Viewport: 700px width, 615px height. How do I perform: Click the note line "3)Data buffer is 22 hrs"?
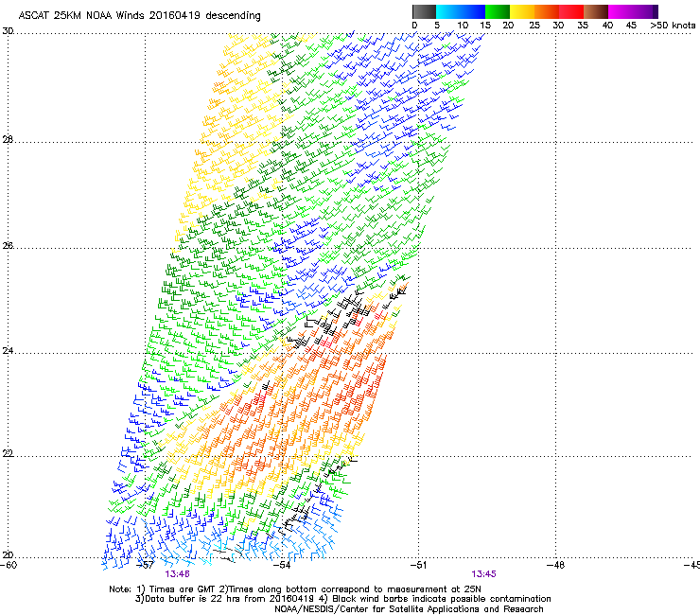coord(342,599)
